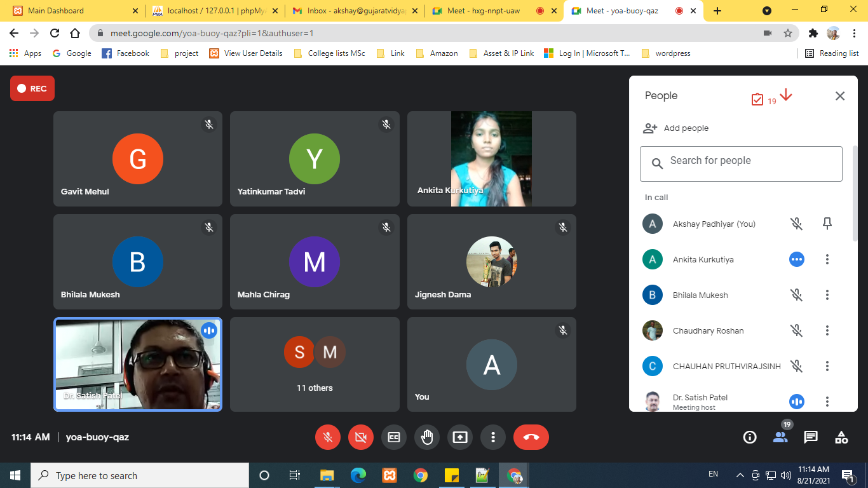Click camera permission icon in address bar

click(768, 33)
